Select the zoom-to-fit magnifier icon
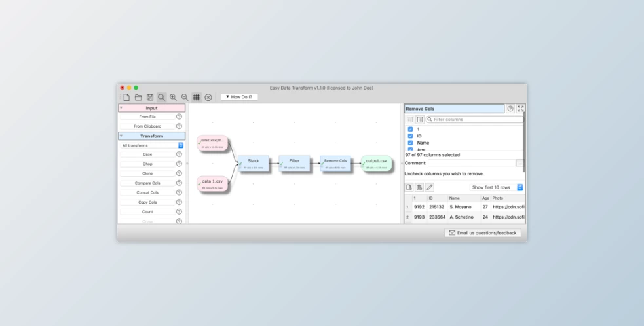Viewport: 644px width, 326px height. pos(161,98)
